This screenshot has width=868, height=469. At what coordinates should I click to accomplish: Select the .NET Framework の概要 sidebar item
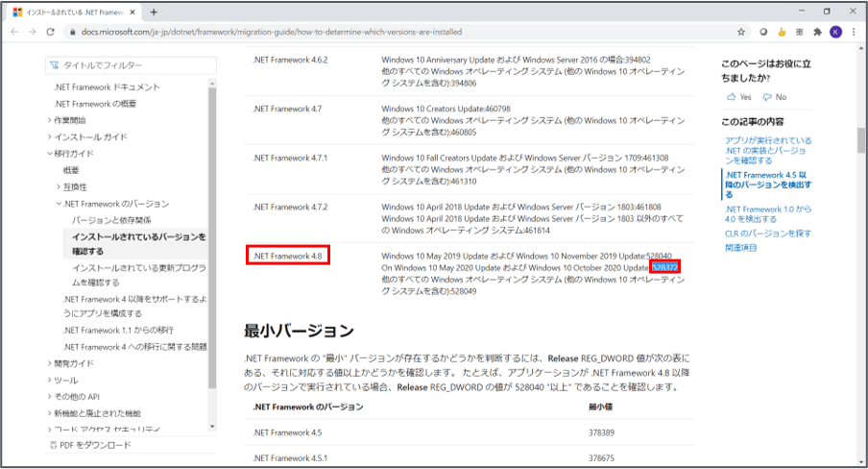point(108,104)
